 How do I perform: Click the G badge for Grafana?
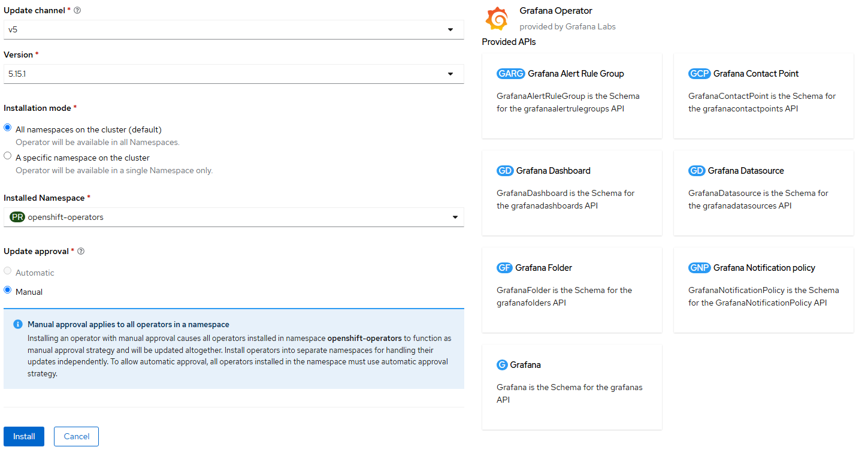click(x=503, y=364)
